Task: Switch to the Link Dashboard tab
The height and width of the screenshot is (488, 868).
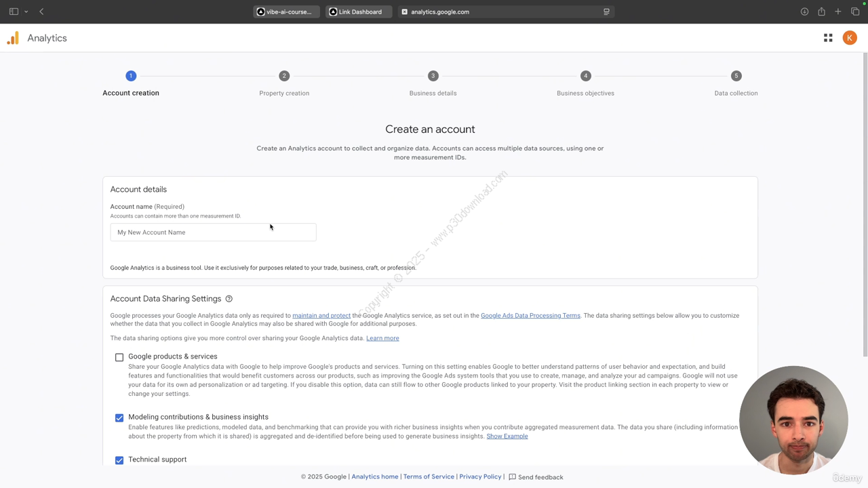Action: pos(358,12)
